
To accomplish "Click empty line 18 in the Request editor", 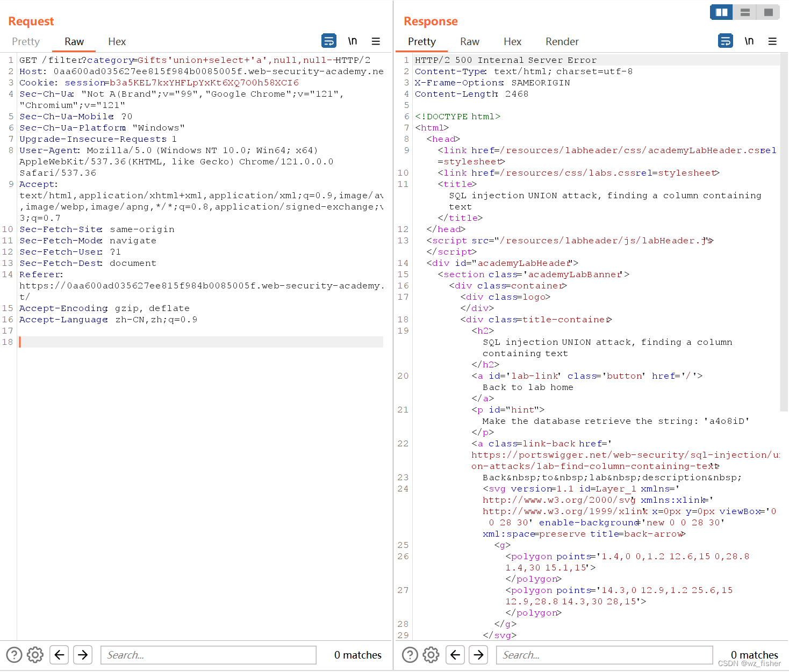I will point(201,342).
